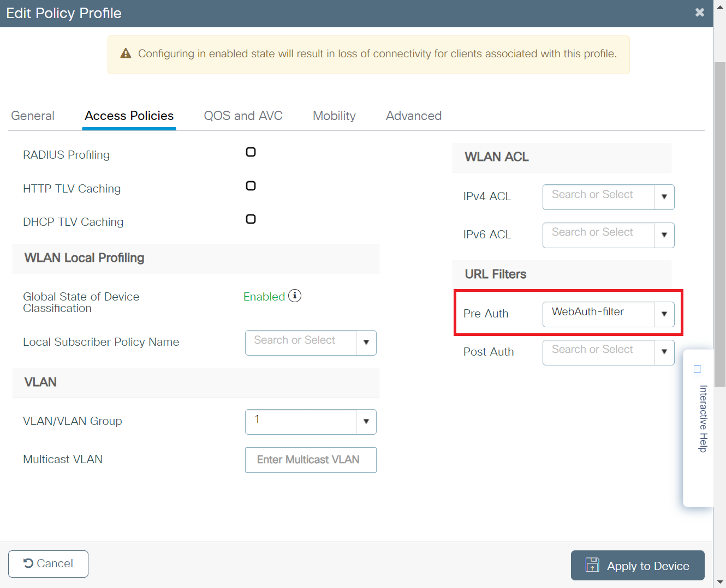This screenshot has height=588, width=726.
Task: Expand the VLAN/VLAN Group dropdown
Action: tap(366, 422)
